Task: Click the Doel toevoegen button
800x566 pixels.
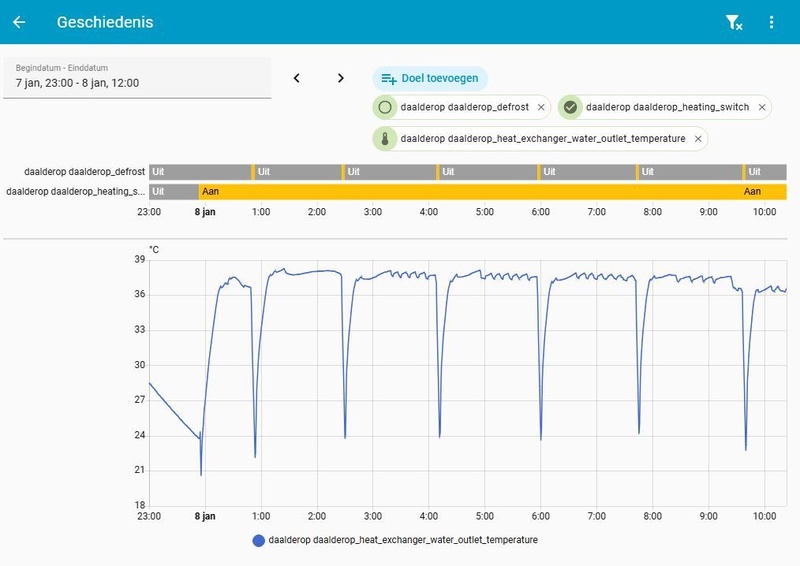Action: pos(430,79)
